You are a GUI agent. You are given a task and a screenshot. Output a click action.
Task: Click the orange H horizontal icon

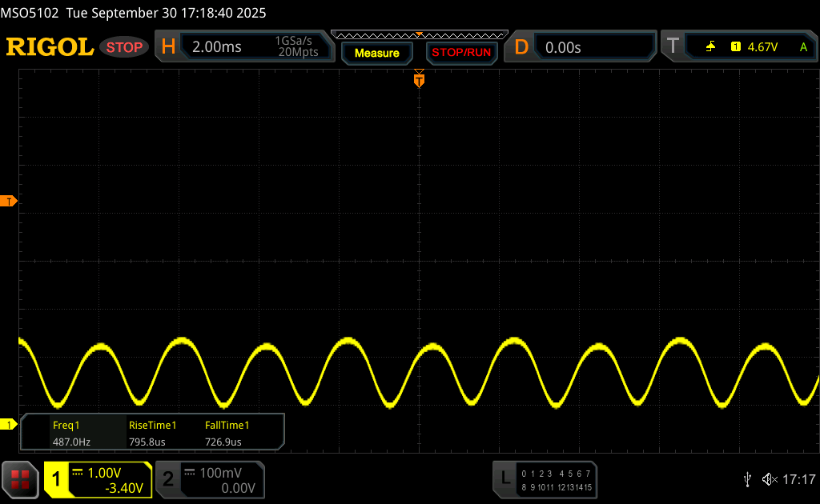[x=168, y=47]
